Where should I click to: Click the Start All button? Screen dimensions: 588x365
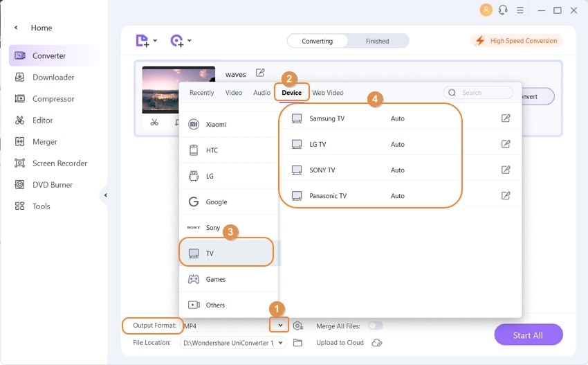pos(529,335)
